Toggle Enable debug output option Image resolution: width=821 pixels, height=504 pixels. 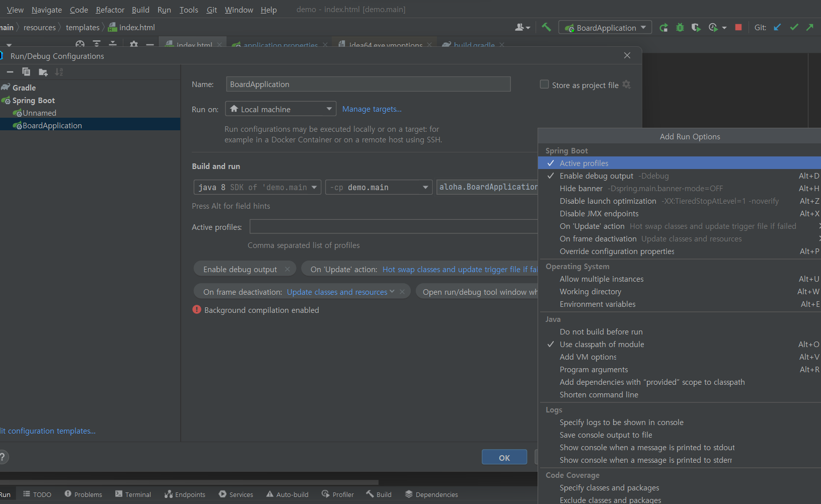(680, 176)
